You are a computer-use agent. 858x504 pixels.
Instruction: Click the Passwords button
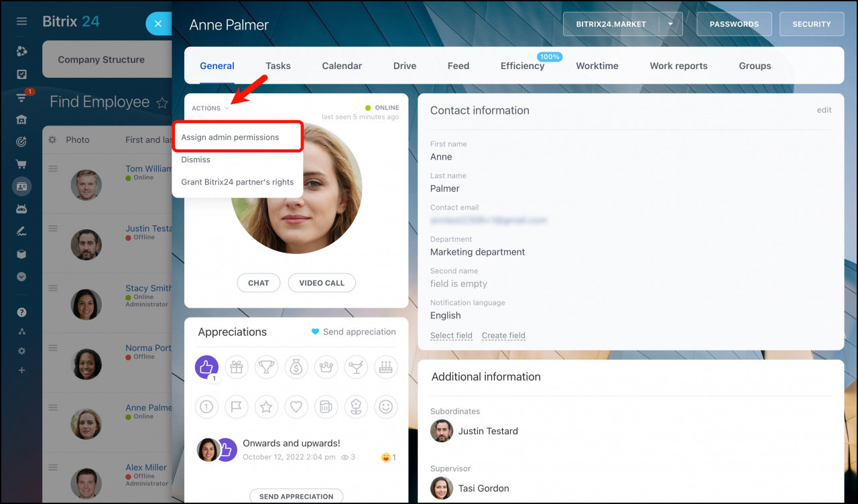[735, 24]
